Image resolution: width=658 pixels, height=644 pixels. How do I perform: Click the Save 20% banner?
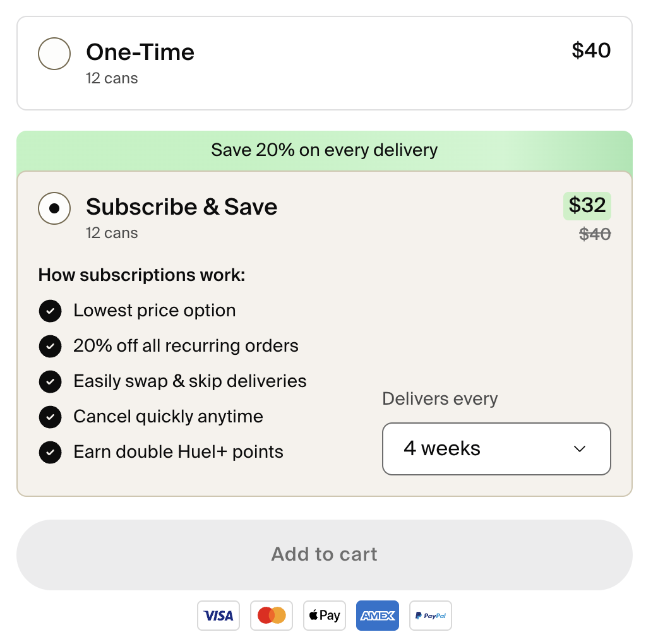coord(324,150)
